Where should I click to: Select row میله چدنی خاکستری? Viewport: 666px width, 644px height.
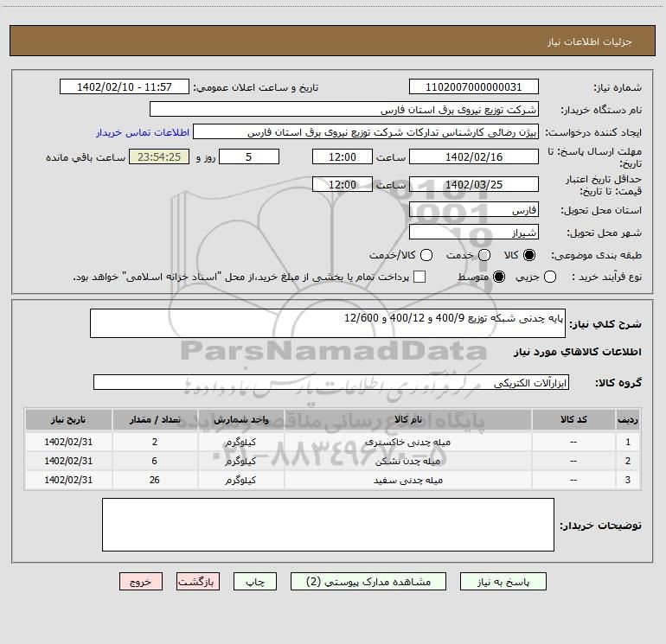click(333, 442)
